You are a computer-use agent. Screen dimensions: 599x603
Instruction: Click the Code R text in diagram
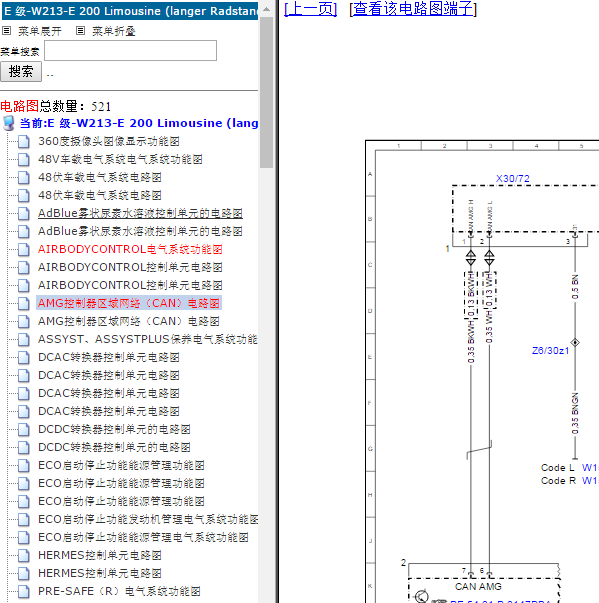click(558, 481)
